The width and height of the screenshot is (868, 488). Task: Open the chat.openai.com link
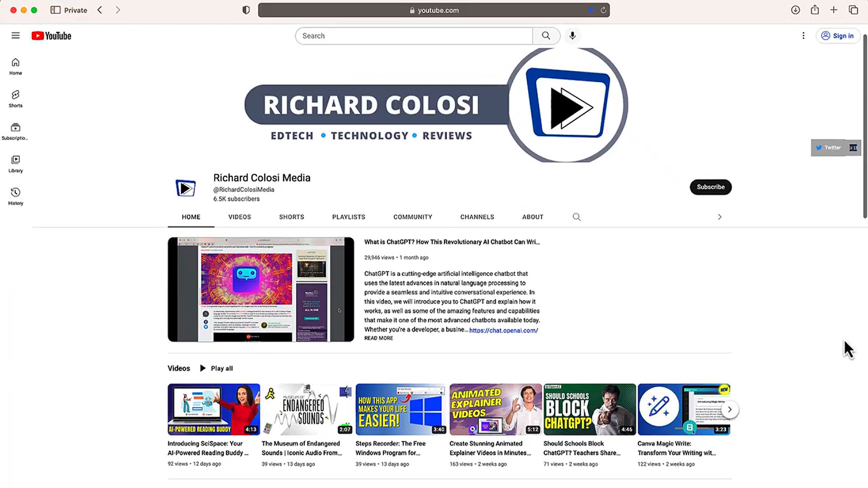[503, 330]
